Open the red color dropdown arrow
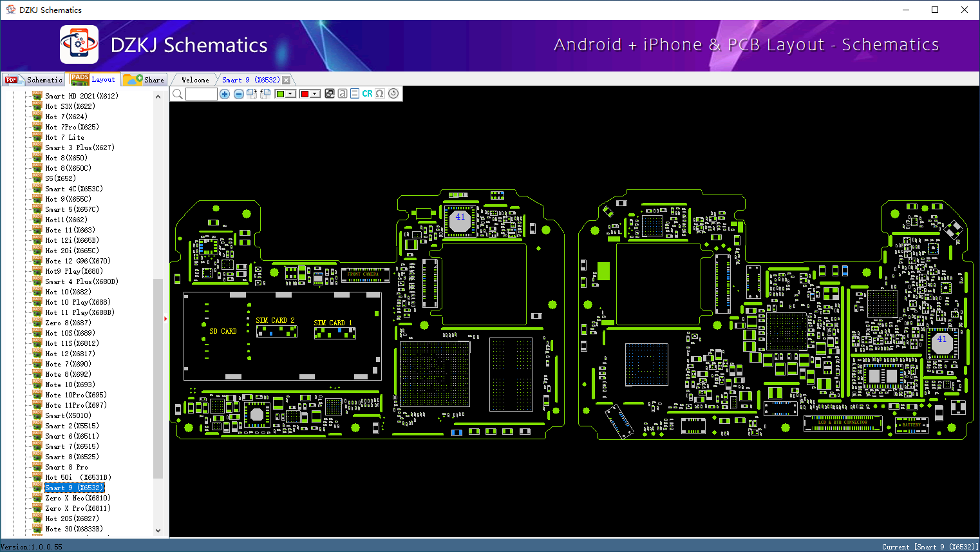The image size is (980, 552). click(316, 94)
